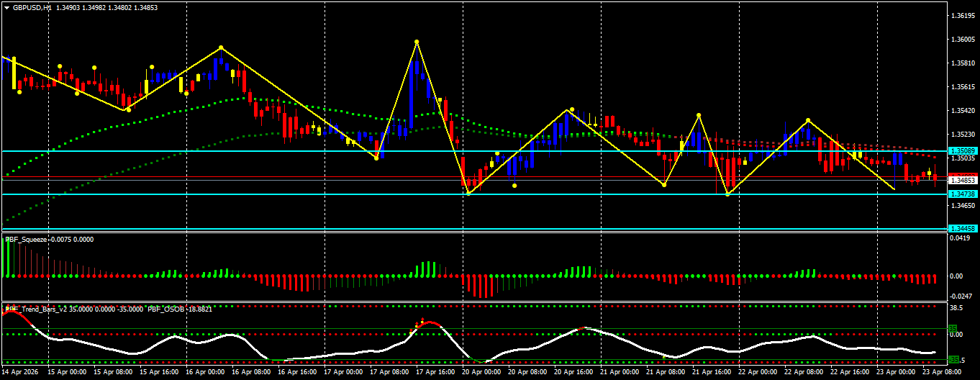This screenshot has height=380, width=980.
Task: Click the 14 Apr 2026 date label
Action: tap(21, 372)
